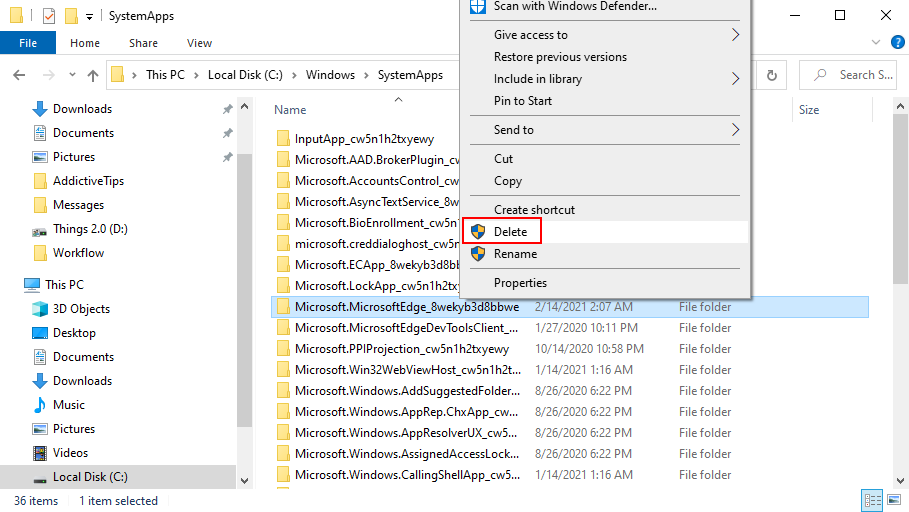The width and height of the screenshot is (909, 512).
Task: Expand the Send to submenu
Action: (x=605, y=129)
